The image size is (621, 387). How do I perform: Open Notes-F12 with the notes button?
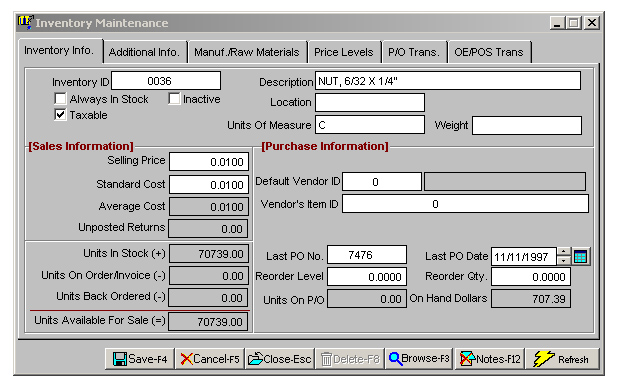pyautogui.click(x=490, y=359)
